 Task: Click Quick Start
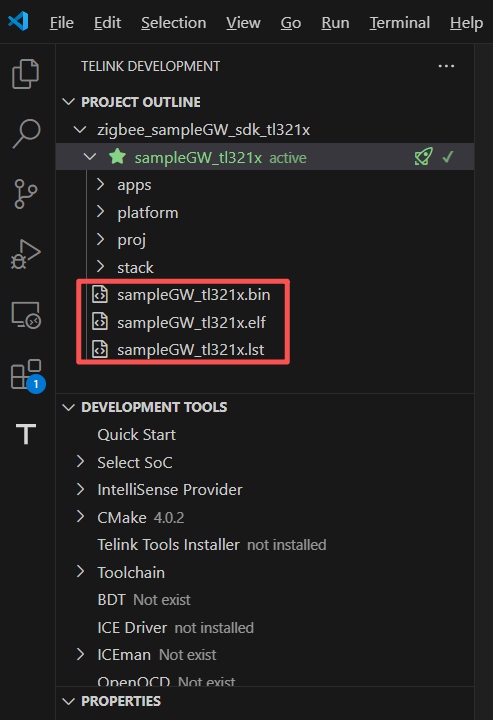(x=136, y=434)
